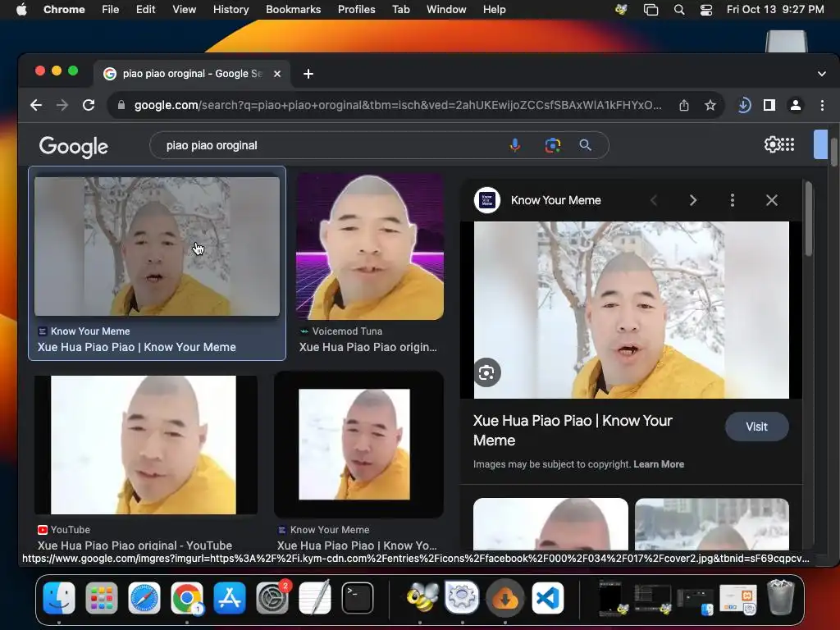Select the Know Your Meme snowy tree thumbnail

pyautogui.click(x=157, y=246)
